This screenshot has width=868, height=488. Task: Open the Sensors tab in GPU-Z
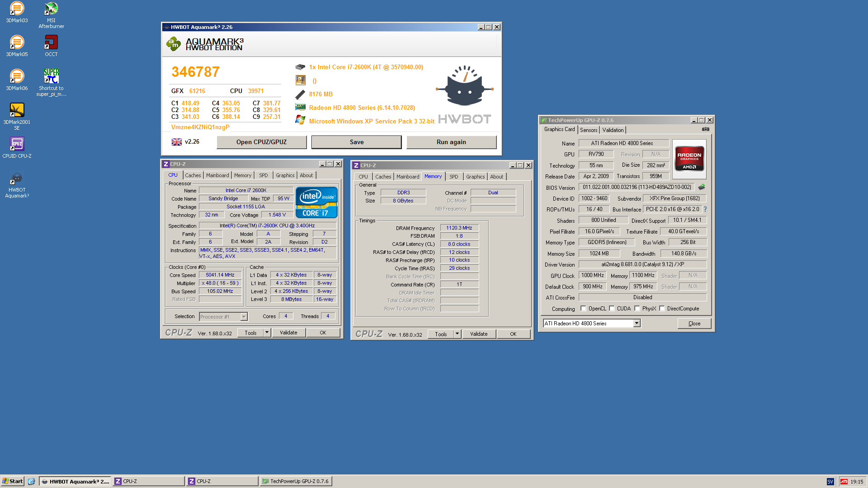(589, 130)
